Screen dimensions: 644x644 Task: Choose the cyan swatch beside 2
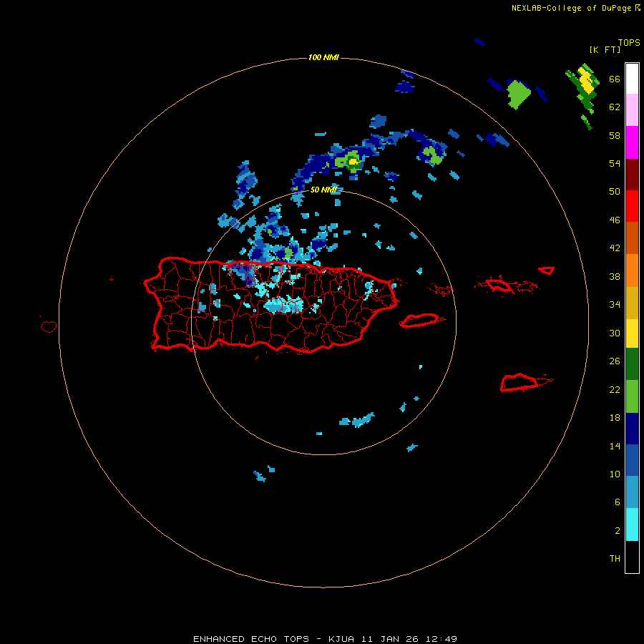click(x=632, y=525)
